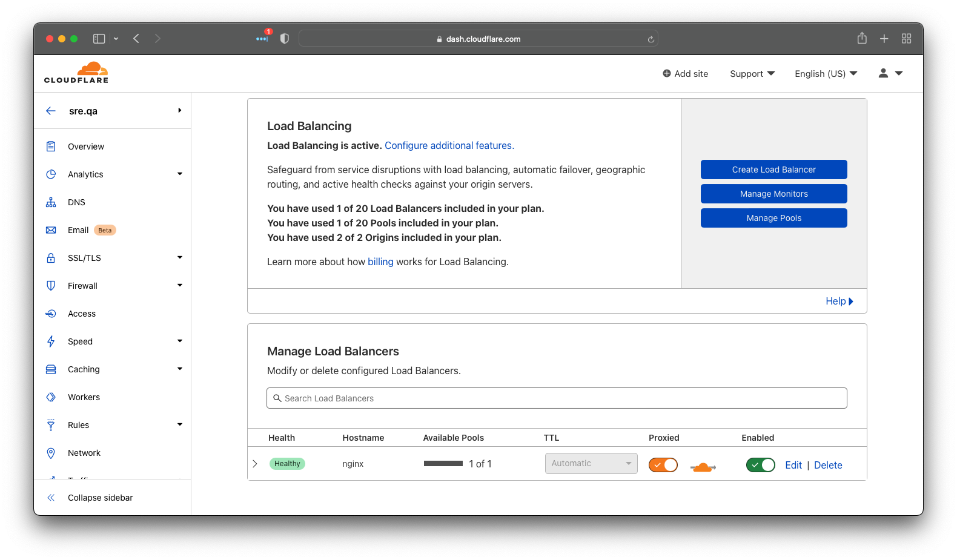Open Workers in the sidebar
Image resolution: width=957 pixels, height=560 pixels.
pos(84,397)
